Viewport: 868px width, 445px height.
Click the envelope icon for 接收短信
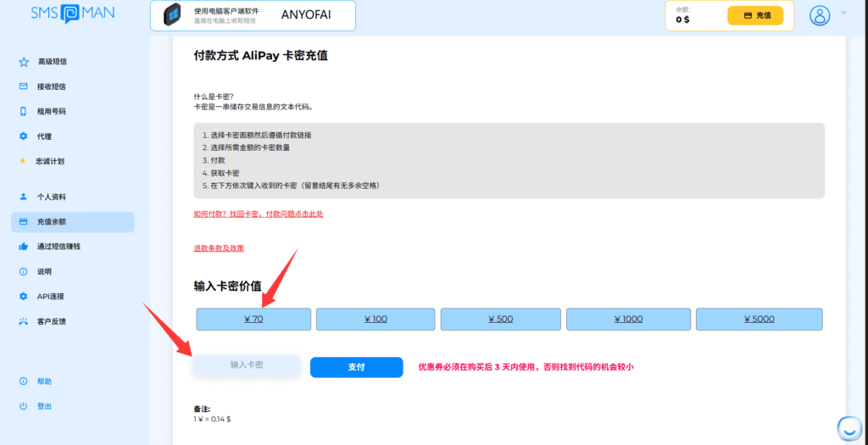pyautogui.click(x=23, y=86)
